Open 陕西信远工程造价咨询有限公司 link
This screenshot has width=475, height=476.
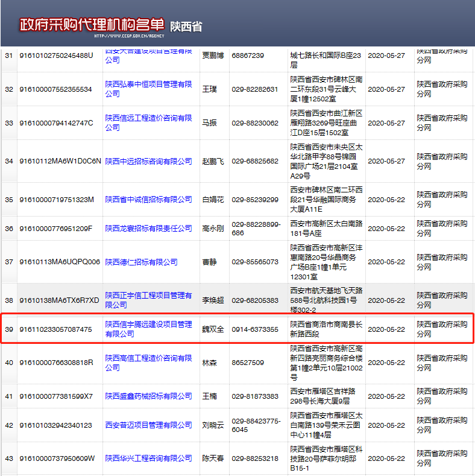[148, 122]
